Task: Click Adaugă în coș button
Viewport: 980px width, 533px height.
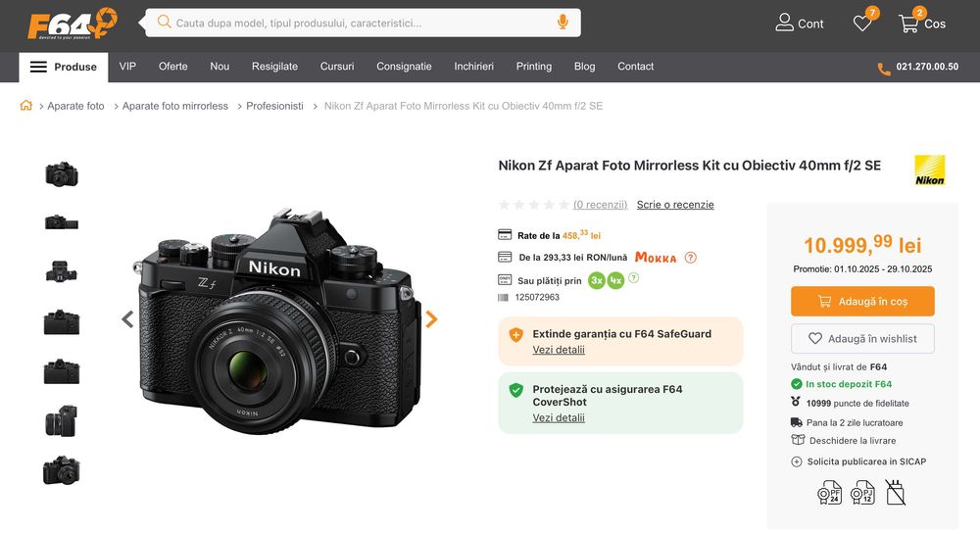Action: (862, 301)
